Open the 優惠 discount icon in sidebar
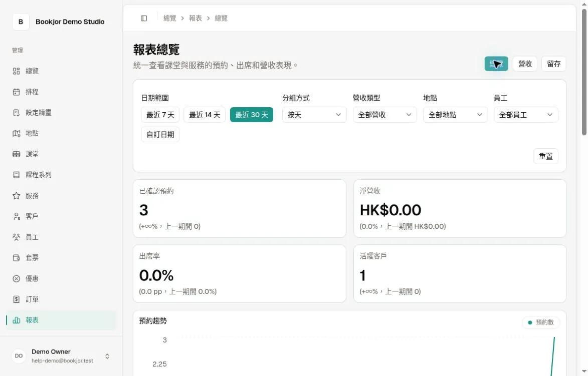588x376 pixels. click(16, 279)
